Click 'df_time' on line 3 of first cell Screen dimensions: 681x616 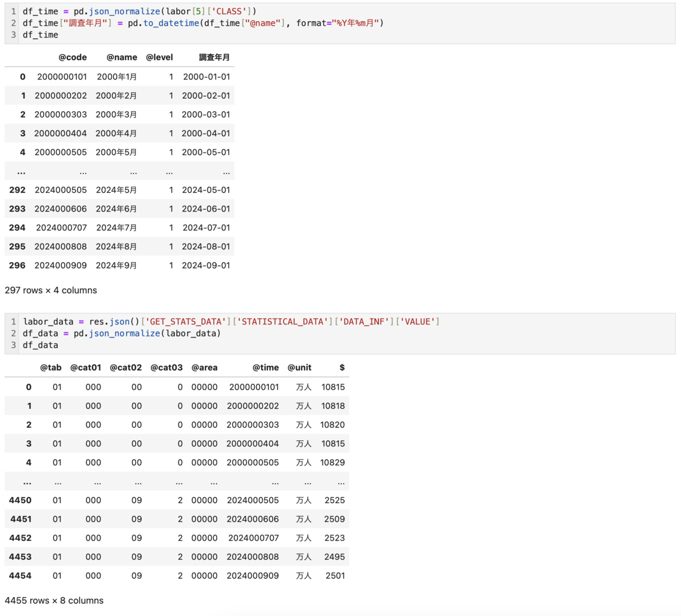(40, 35)
